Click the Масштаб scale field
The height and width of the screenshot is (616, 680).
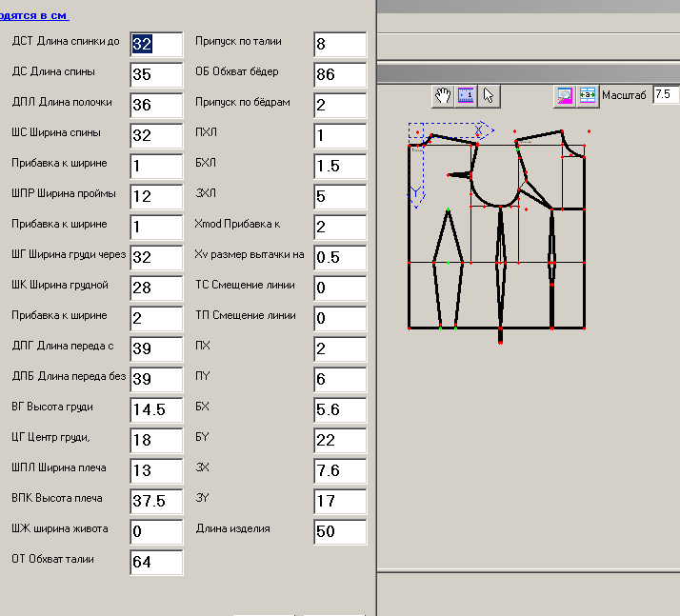point(665,95)
